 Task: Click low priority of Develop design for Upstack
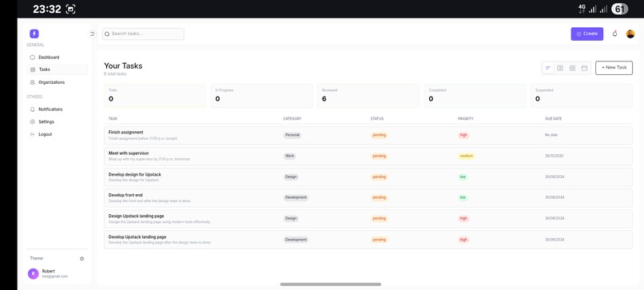point(463,177)
